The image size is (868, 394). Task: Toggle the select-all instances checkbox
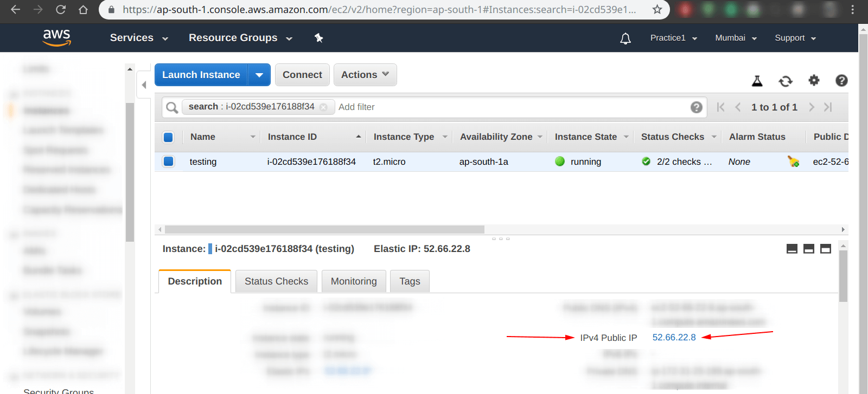pos(168,137)
